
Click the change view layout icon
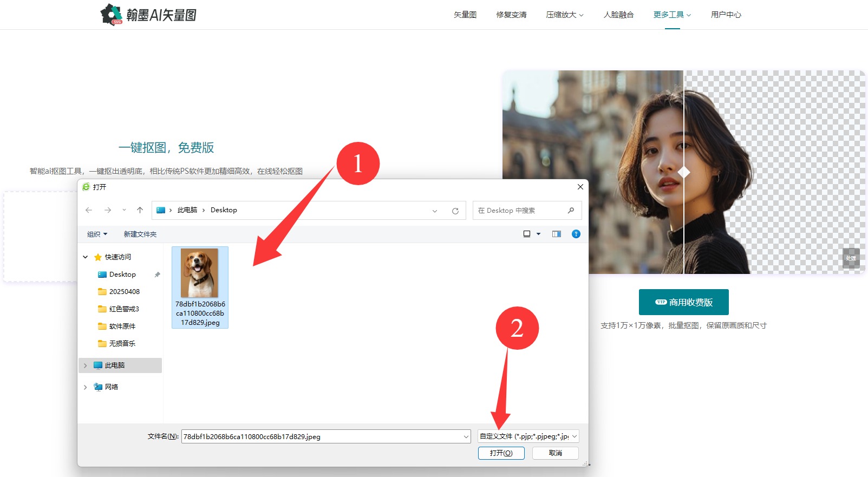527,234
